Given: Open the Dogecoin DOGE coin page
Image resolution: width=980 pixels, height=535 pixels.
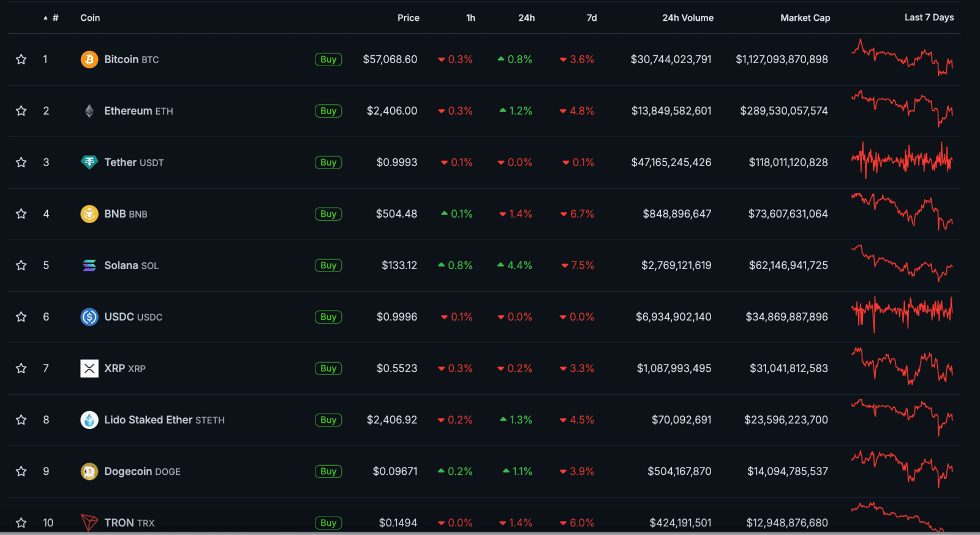Looking at the screenshot, I should coord(142,471).
